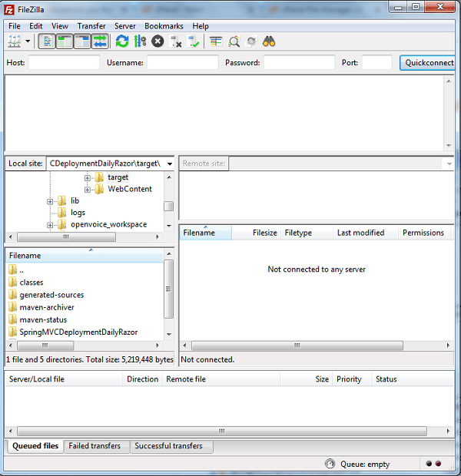Click the local tree vertical scrollbar thumb
461x476 pixels.
tap(169, 206)
